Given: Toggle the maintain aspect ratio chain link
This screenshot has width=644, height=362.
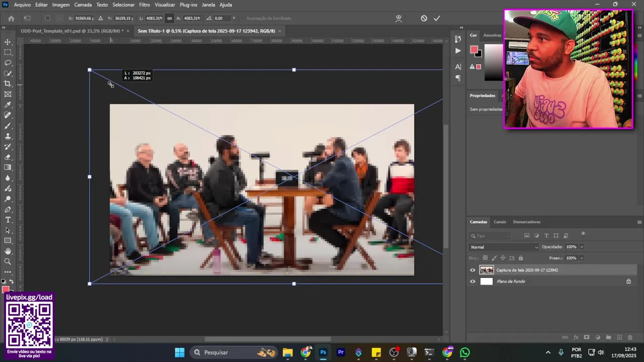Looking at the screenshot, I should tap(170, 18).
